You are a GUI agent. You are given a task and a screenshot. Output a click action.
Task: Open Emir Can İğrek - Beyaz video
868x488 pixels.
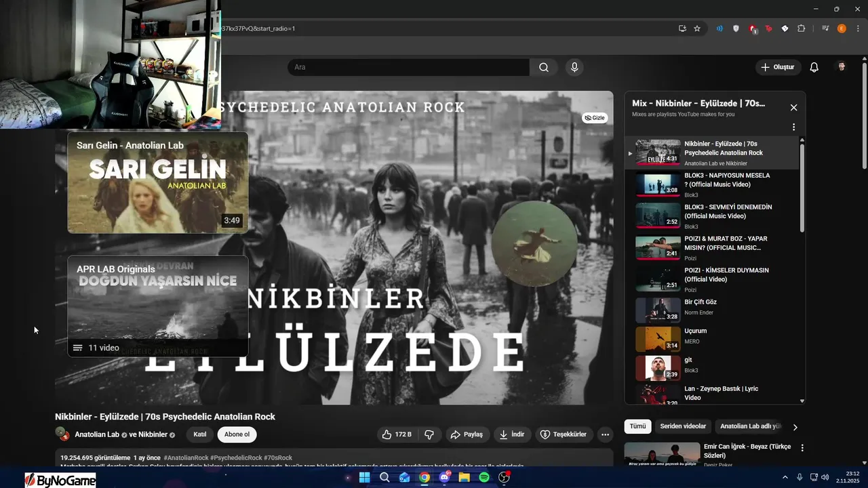[x=747, y=451]
